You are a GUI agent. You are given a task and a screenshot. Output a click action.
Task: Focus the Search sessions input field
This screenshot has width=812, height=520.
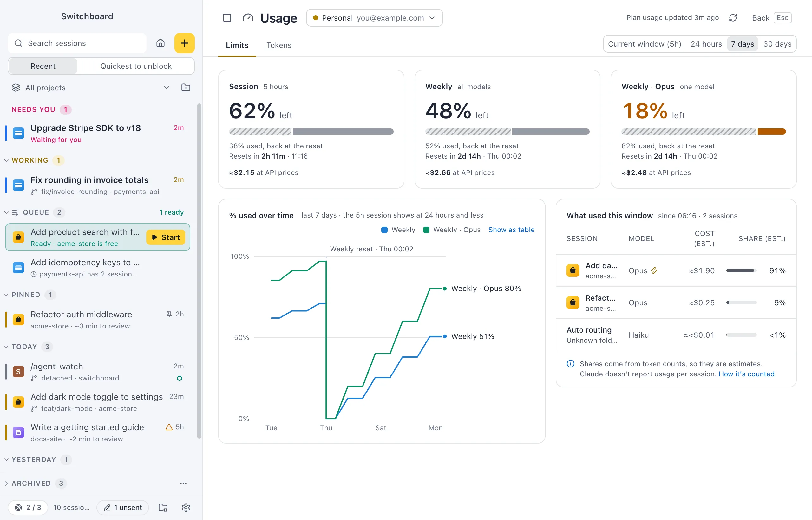(x=77, y=43)
